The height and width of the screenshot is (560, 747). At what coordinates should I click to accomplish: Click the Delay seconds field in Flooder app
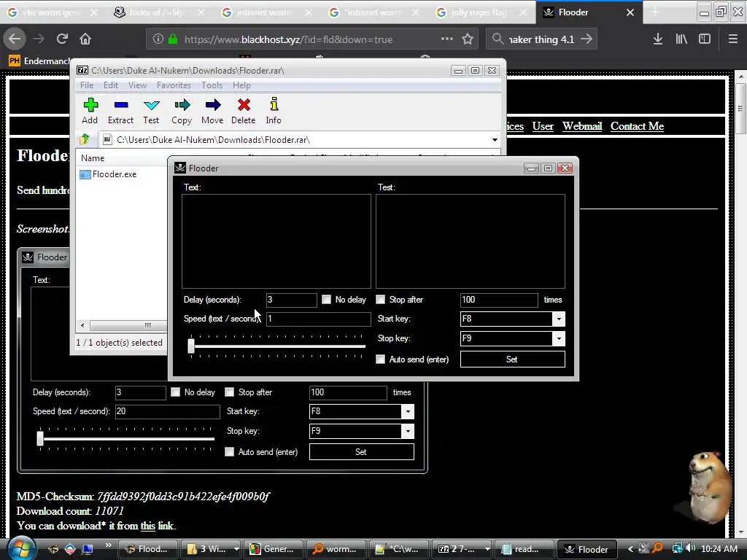[291, 300]
